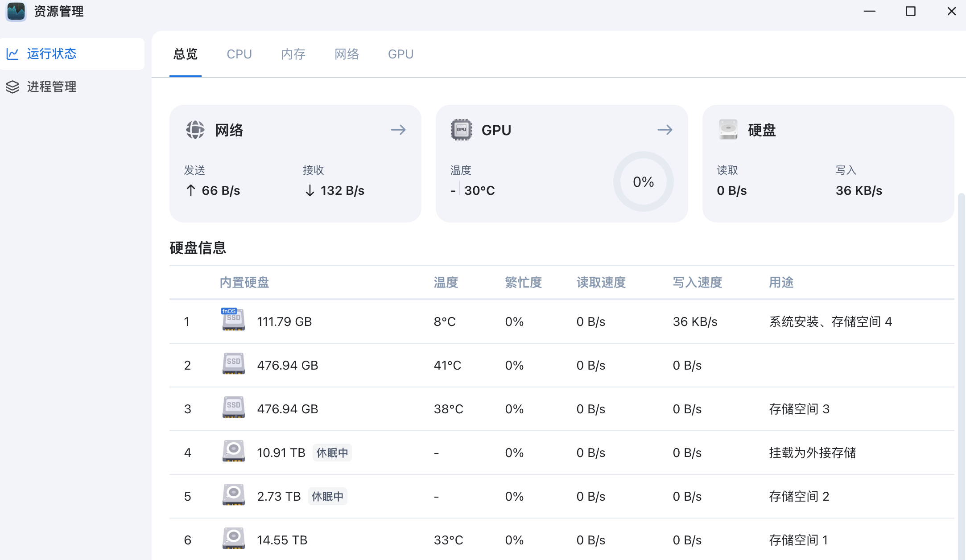Select the 总览 overview tab
The width and height of the screenshot is (966, 560).
(x=185, y=54)
